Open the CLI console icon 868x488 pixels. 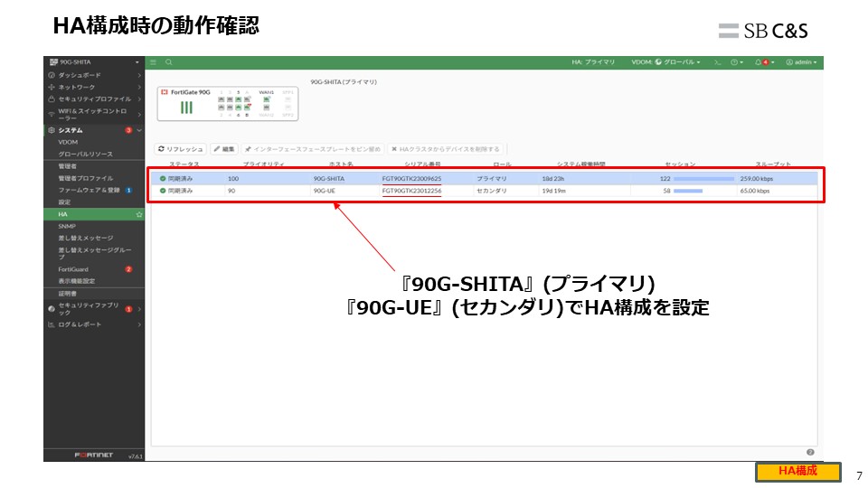coord(717,62)
